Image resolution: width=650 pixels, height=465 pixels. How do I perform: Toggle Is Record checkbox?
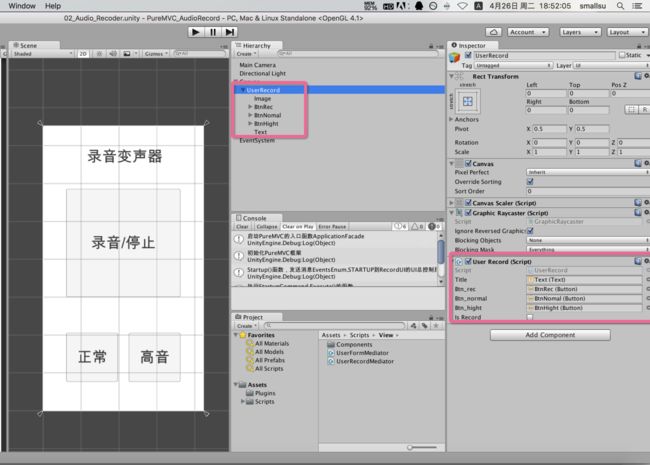point(530,317)
